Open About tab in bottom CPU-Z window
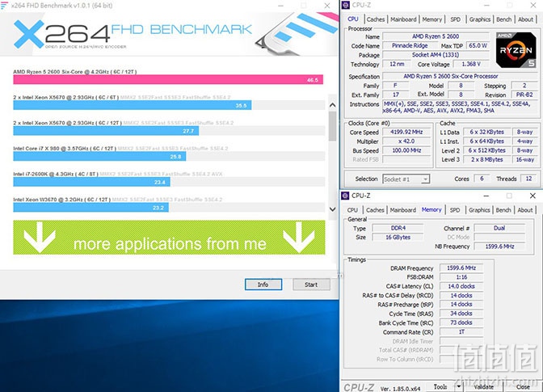543x392 pixels. [x=525, y=210]
